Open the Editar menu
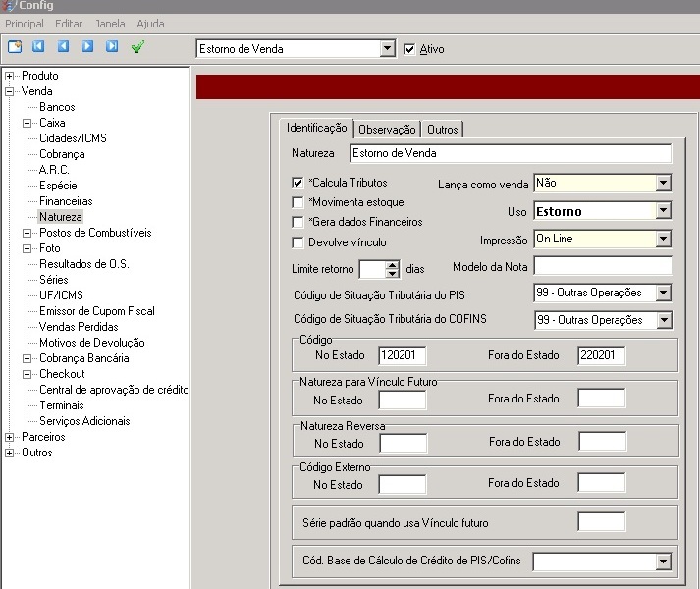 pyautogui.click(x=69, y=24)
